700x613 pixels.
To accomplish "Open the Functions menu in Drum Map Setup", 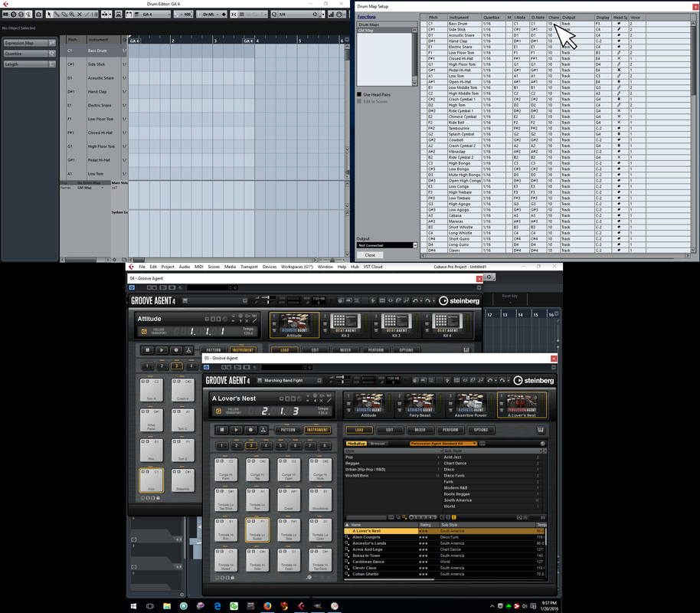I will [x=367, y=17].
